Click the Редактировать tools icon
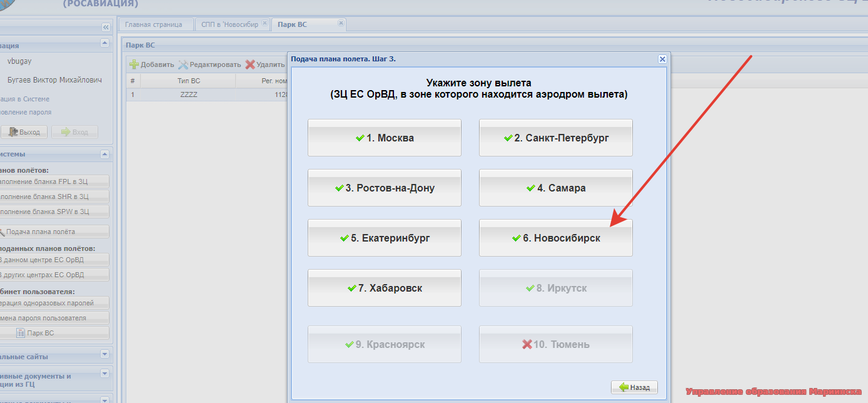 [183, 64]
